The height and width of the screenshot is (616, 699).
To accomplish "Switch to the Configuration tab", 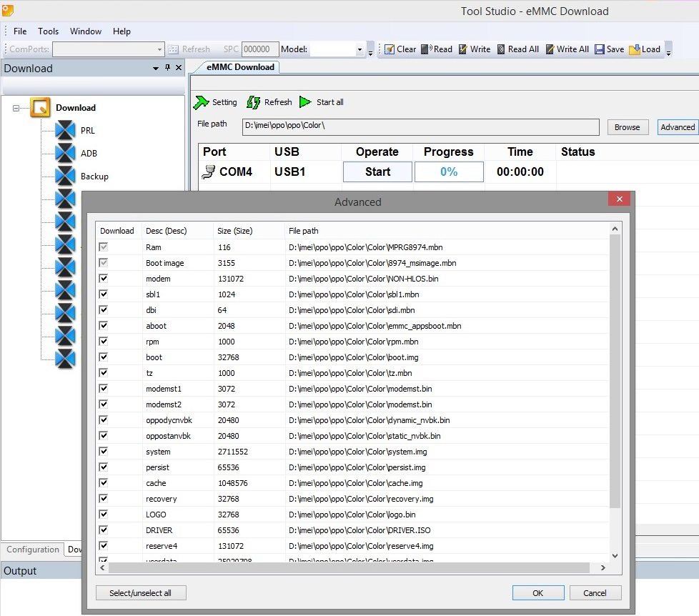I will [x=33, y=550].
